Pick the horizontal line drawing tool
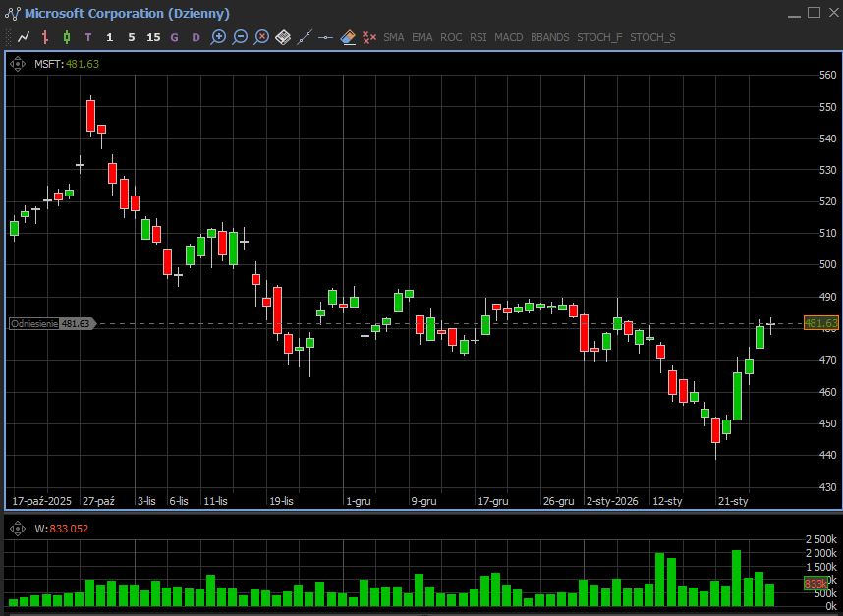The width and height of the screenshot is (843, 616). pyautogui.click(x=326, y=37)
